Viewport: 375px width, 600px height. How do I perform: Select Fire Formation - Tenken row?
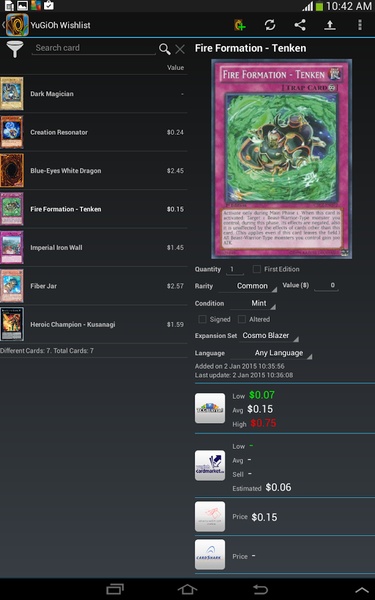point(94,209)
